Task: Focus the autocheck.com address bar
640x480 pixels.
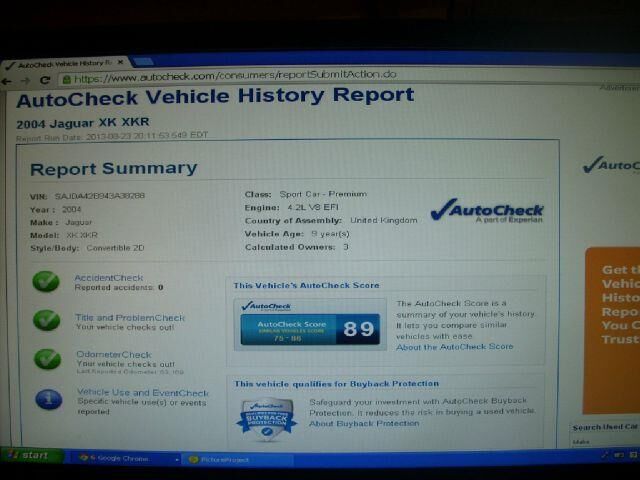Action: point(347,76)
